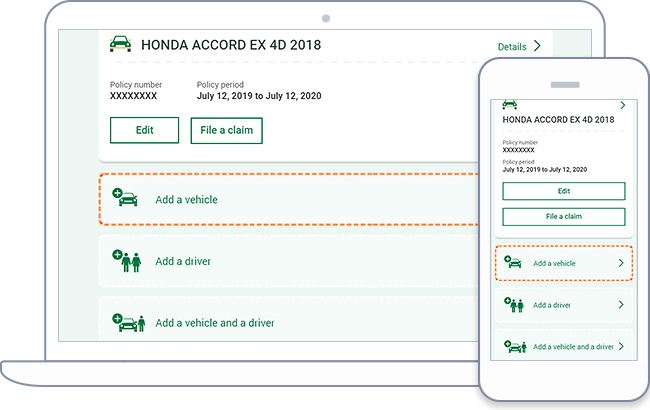Tap policy period dates on phone
The height and width of the screenshot is (410, 650).
pos(545,170)
